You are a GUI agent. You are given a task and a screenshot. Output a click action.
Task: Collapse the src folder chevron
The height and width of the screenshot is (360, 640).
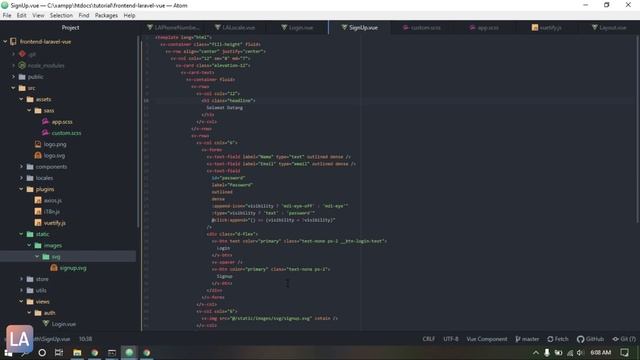point(13,88)
